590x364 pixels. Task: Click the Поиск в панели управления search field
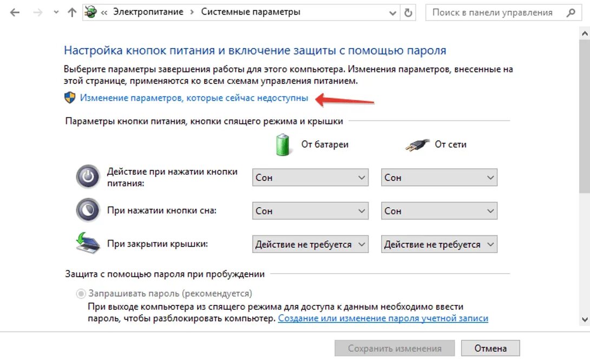pos(503,12)
